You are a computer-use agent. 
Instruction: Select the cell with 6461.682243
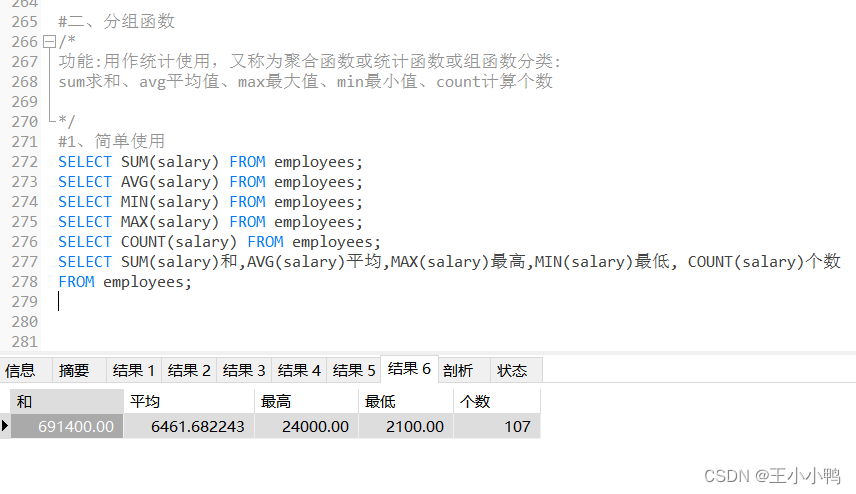coord(189,426)
